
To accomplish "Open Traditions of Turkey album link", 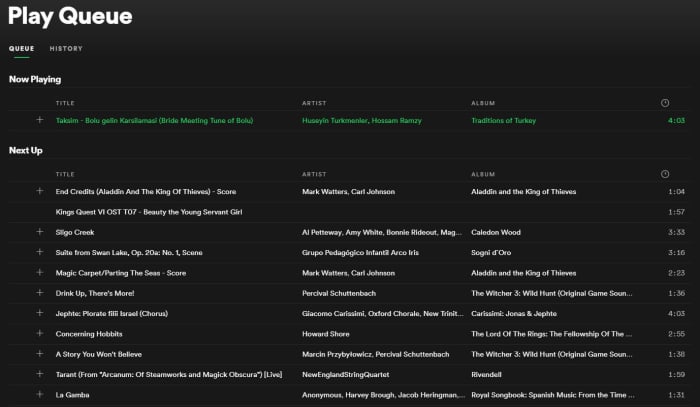I will click(503, 121).
